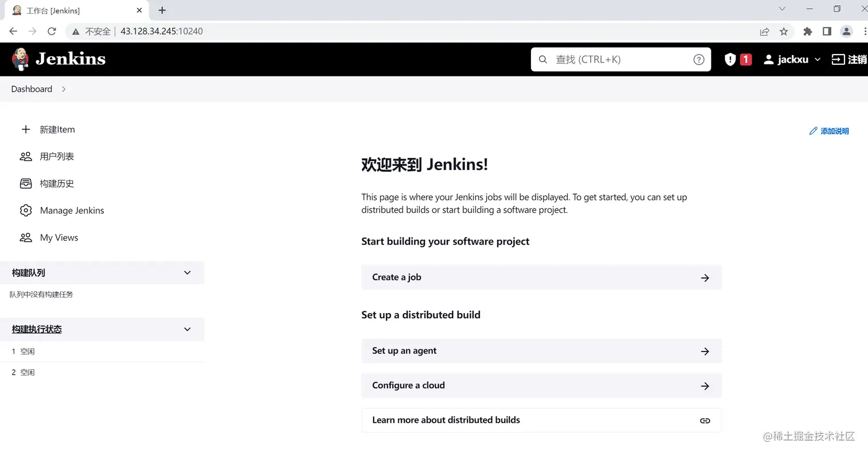This screenshot has height=455, width=868.
Task: Collapse the 构建执行状态 panel chevron
Action: [x=187, y=329]
